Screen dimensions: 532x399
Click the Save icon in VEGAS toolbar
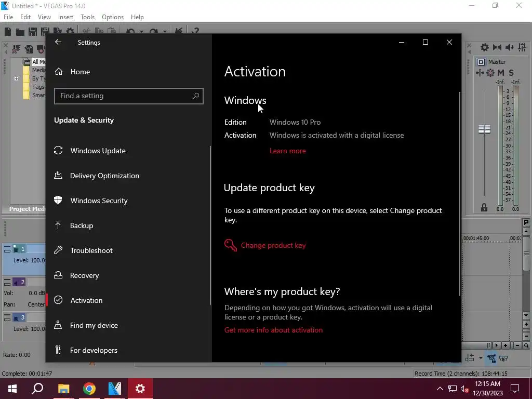coord(33,32)
